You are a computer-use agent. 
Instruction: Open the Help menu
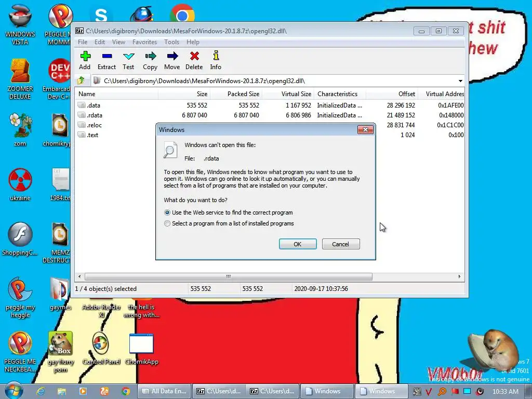pyautogui.click(x=193, y=42)
